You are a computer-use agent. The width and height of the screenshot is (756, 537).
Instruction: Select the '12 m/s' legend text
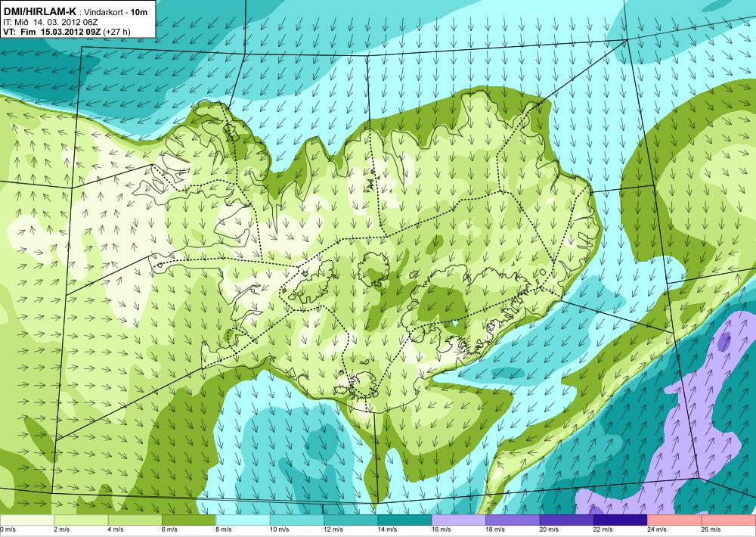click(333, 529)
